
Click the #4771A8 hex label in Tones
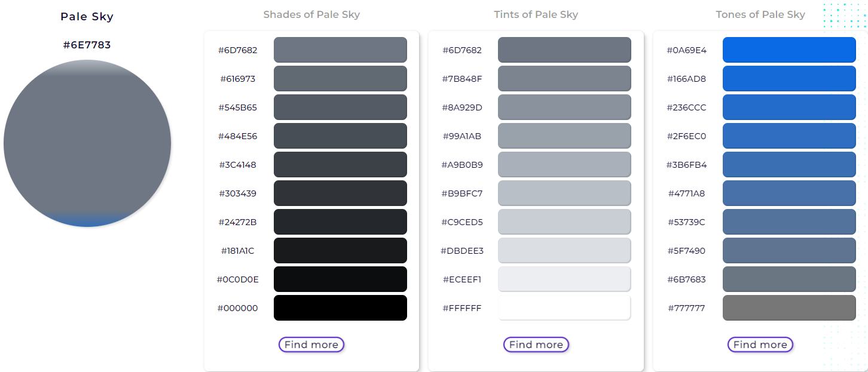(x=686, y=193)
